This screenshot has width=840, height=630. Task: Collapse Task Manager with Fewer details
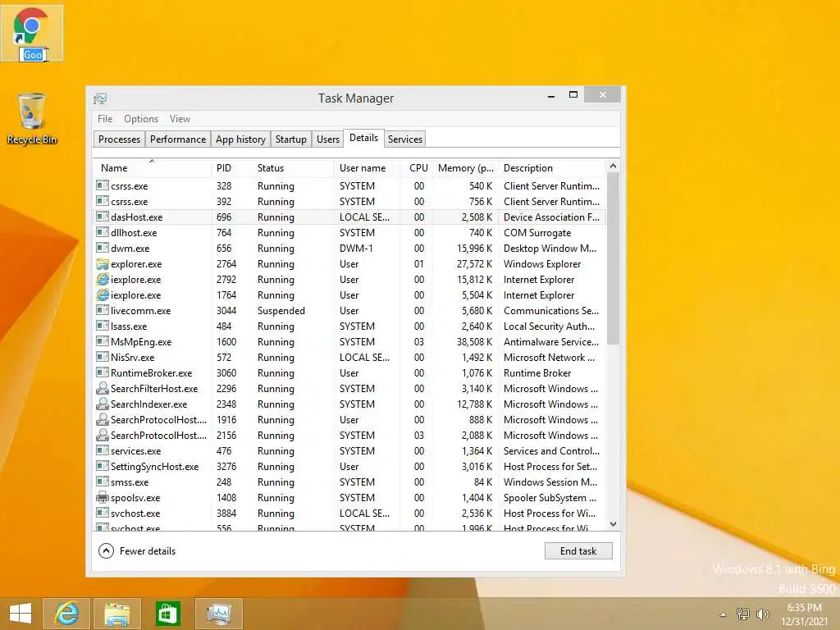(x=137, y=550)
